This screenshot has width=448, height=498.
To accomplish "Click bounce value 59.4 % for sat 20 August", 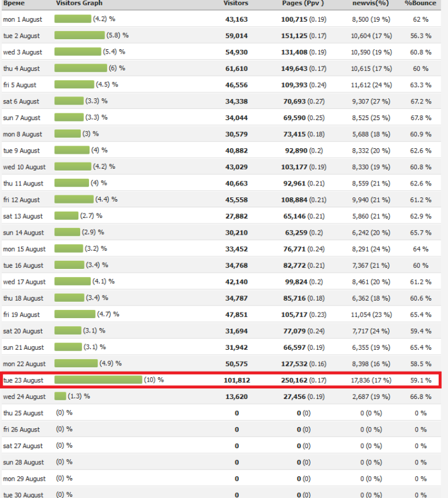I will coord(421,331).
